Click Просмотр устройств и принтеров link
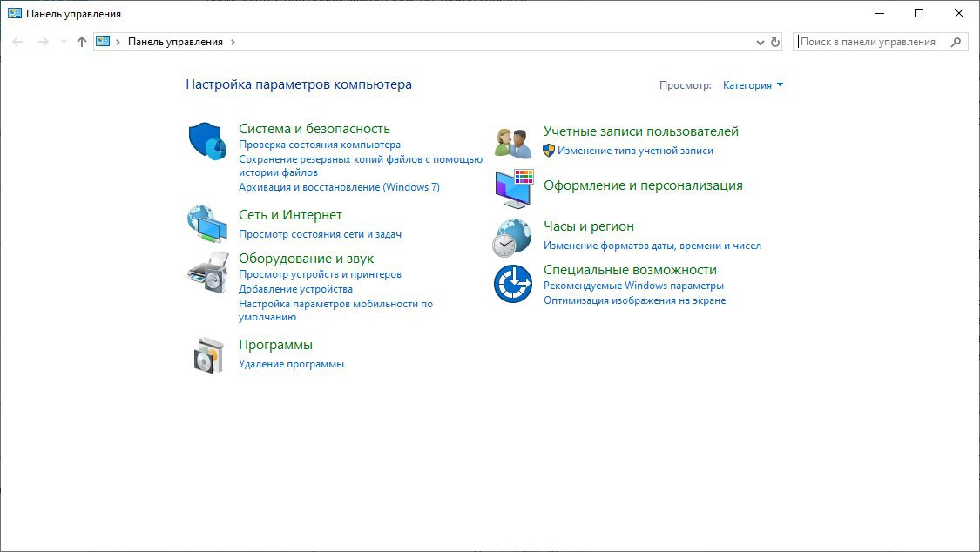 pyautogui.click(x=320, y=274)
